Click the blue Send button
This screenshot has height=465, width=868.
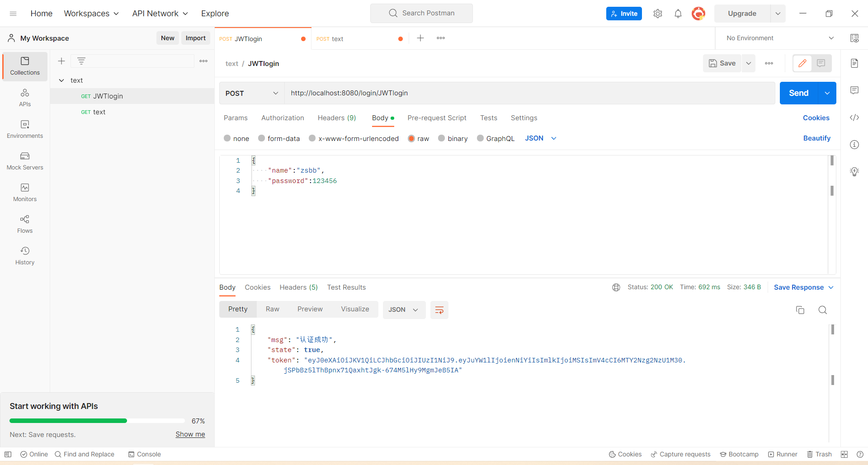pyautogui.click(x=799, y=93)
